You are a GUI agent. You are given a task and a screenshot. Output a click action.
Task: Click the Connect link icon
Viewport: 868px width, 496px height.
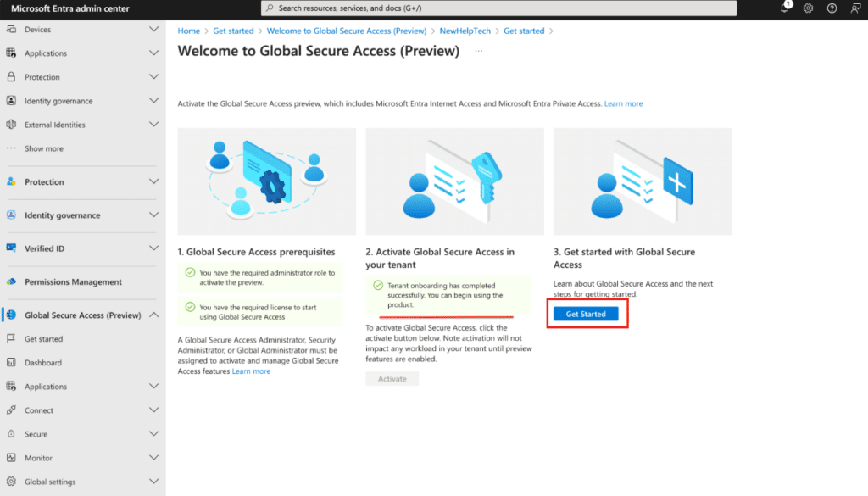[11, 410]
